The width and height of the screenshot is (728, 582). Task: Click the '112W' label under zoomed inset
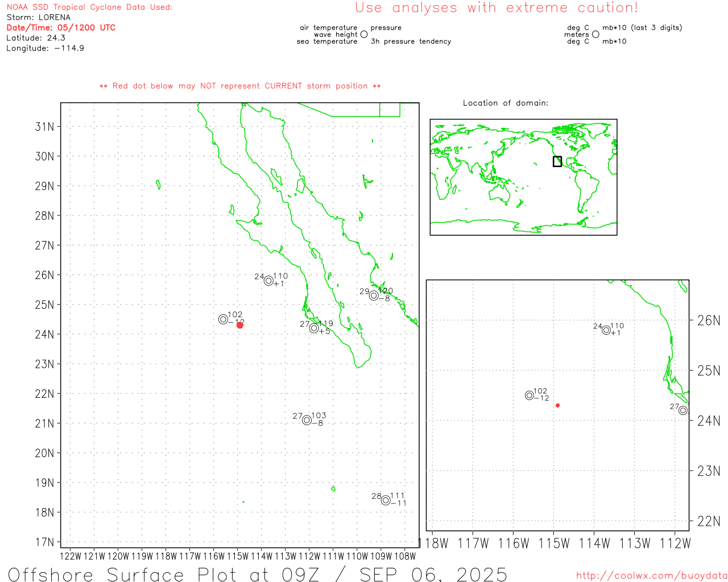[675, 543]
